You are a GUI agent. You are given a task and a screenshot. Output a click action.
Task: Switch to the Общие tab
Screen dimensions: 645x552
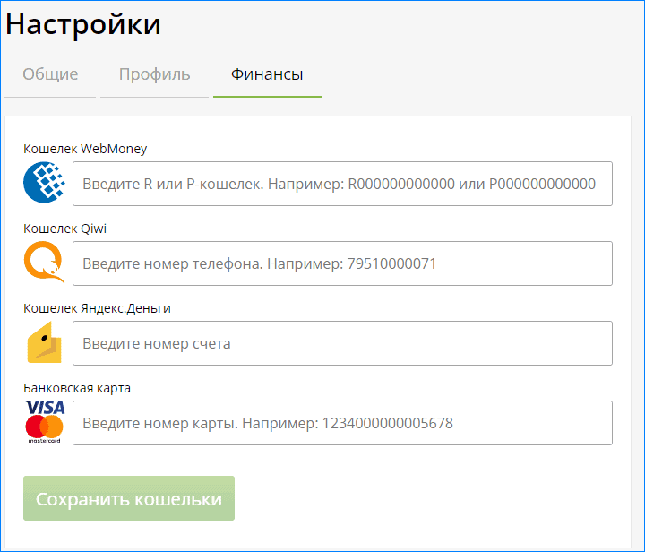[x=50, y=74]
